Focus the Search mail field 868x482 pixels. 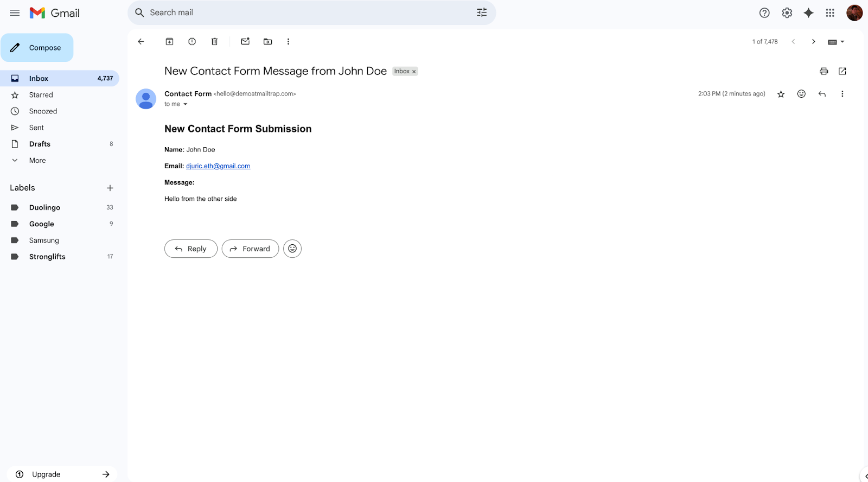point(304,12)
